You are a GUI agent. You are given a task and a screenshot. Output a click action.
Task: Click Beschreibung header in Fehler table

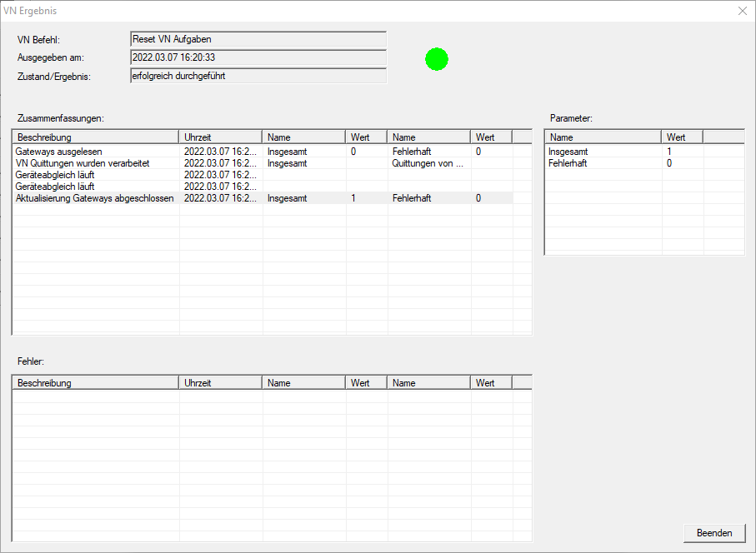(95, 383)
